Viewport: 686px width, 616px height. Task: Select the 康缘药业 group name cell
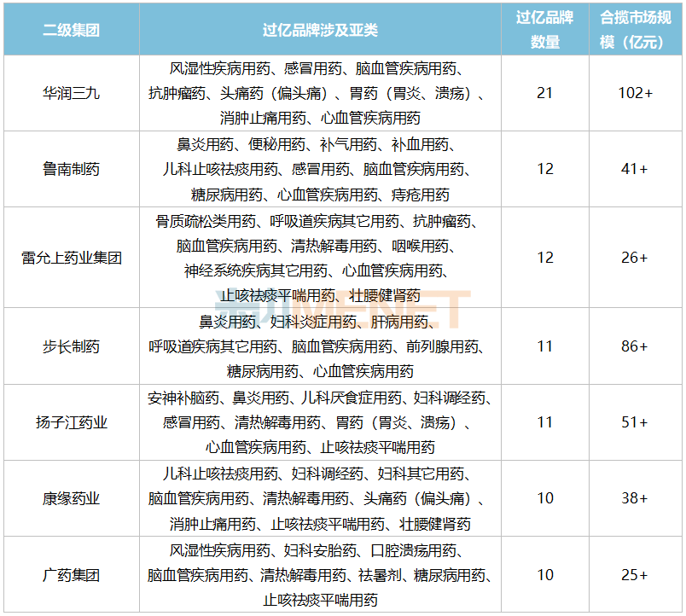pos(71,498)
